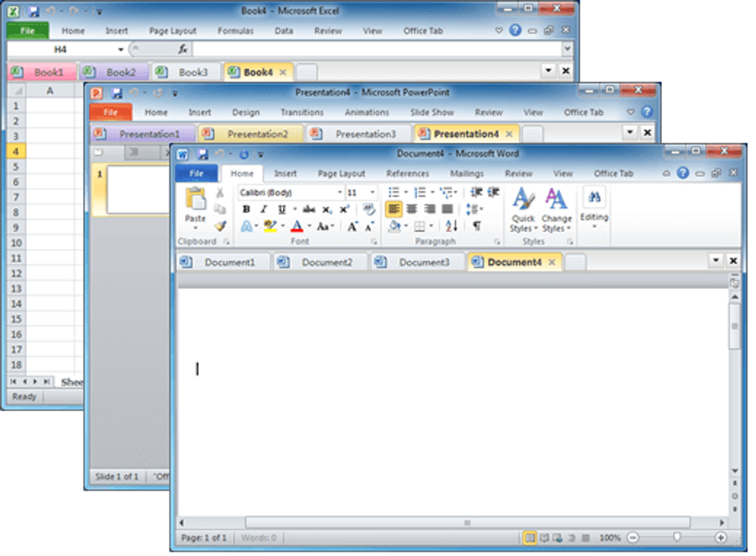756x556 pixels.
Task: Toggle Underline formatting in Word
Action: tap(282, 209)
